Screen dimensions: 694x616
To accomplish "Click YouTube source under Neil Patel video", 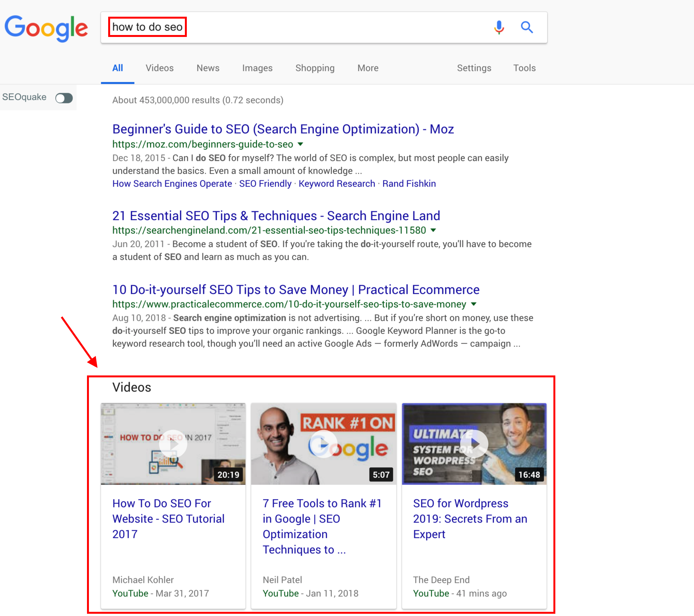I will [281, 593].
